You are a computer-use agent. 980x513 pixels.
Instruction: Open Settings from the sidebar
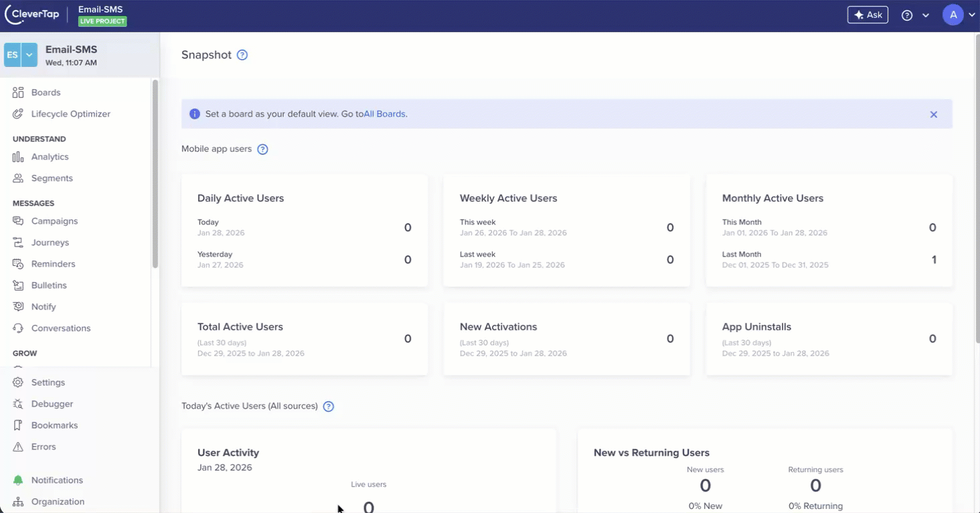pyautogui.click(x=48, y=382)
